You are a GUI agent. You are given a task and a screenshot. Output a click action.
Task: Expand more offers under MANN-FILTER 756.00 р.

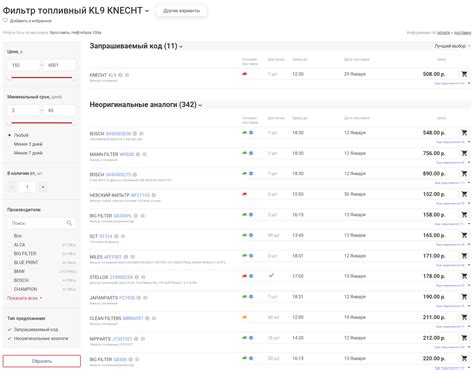click(x=452, y=163)
